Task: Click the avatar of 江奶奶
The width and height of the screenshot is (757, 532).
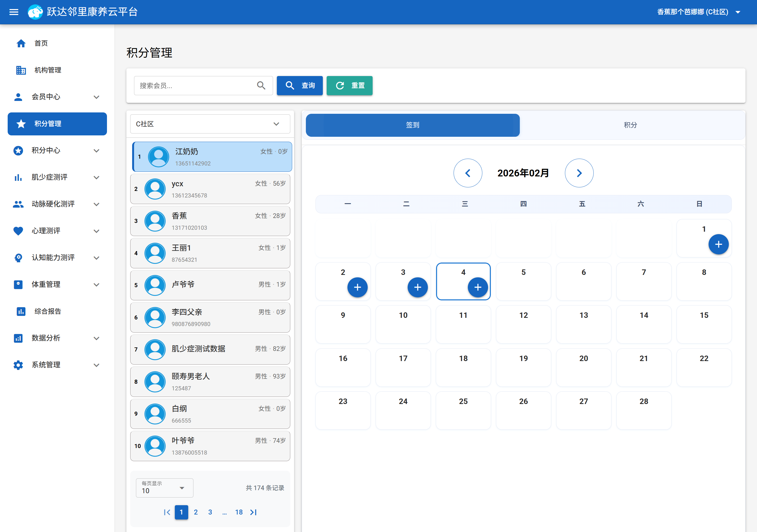Action: pos(159,157)
